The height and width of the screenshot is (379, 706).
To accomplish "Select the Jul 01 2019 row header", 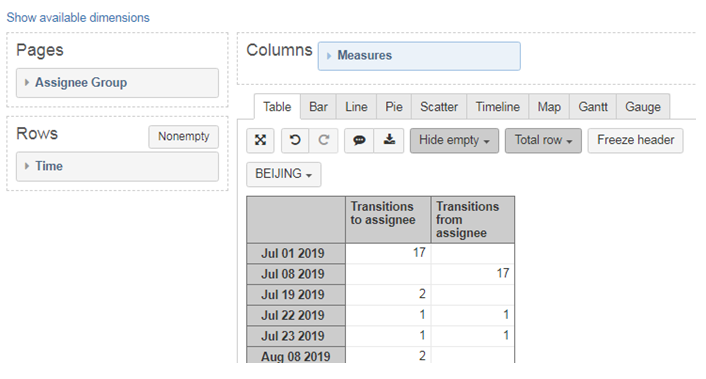I will tap(296, 253).
